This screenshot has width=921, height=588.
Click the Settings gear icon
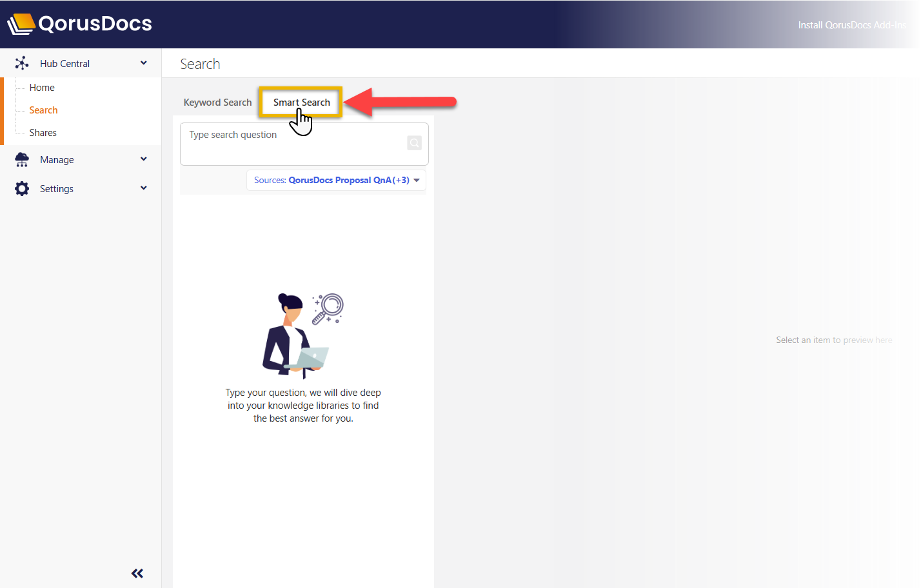tap(22, 189)
